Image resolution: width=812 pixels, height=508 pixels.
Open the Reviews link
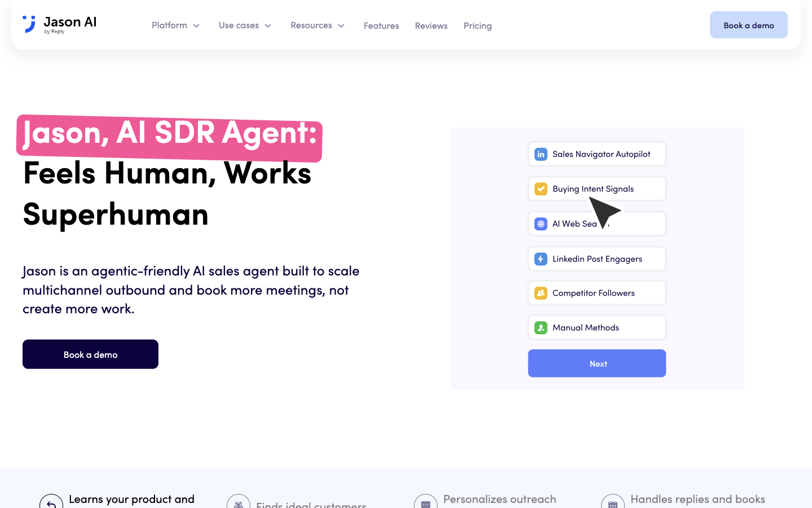(x=431, y=26)
